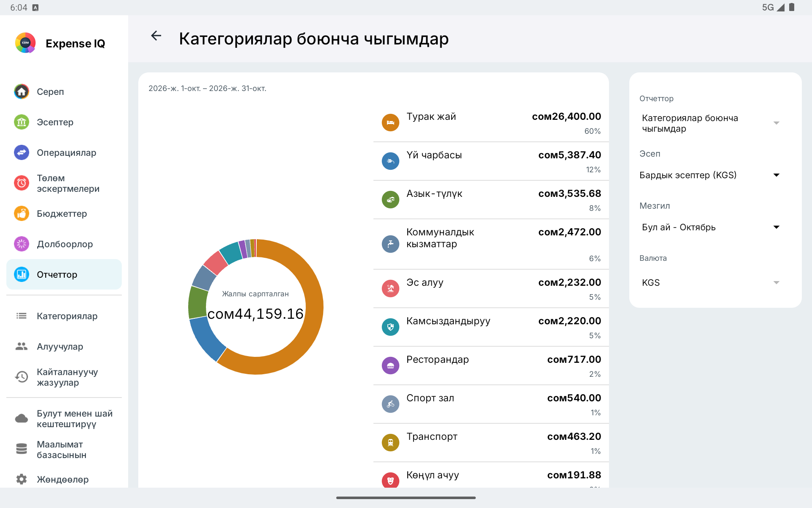Click the Үй чарбасы category icon

click(390, 161)
